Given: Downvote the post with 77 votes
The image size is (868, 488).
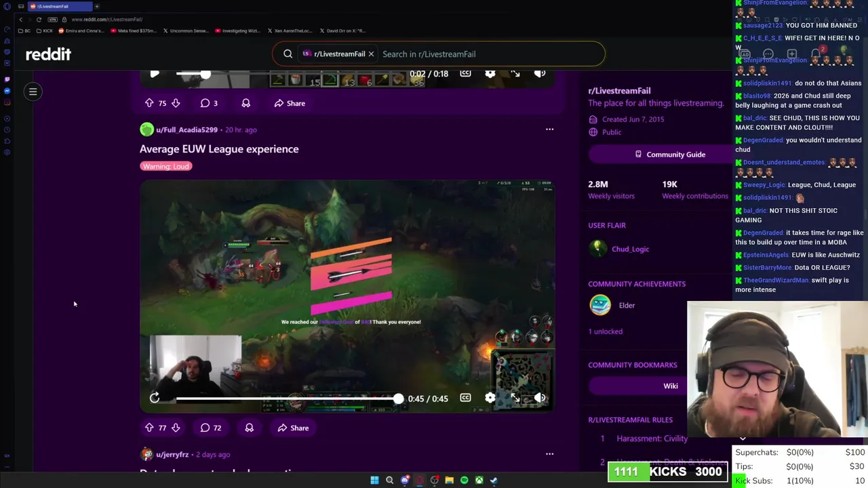Looking at the screenshot, I should (176, 428).
